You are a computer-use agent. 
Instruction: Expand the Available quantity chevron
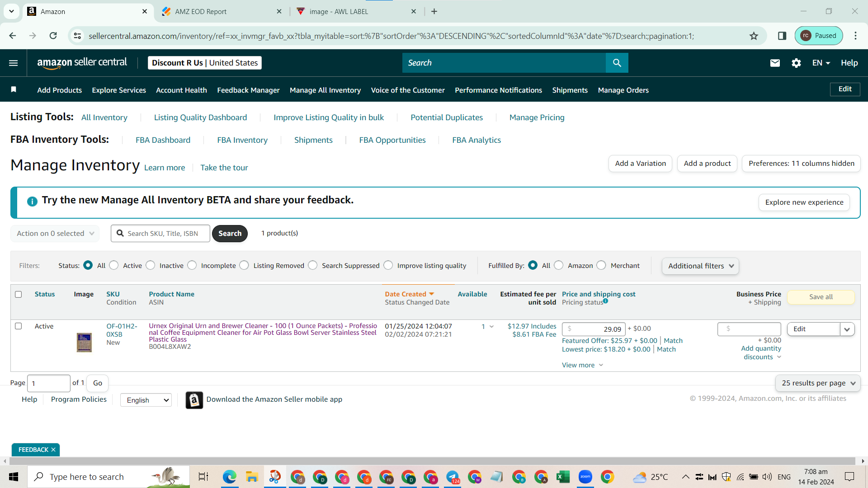pos(491,326)
